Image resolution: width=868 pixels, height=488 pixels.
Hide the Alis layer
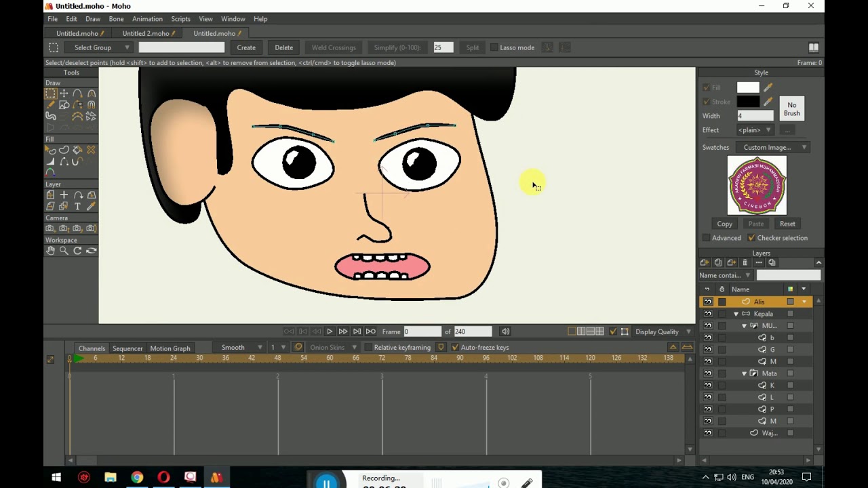point(708,302)
